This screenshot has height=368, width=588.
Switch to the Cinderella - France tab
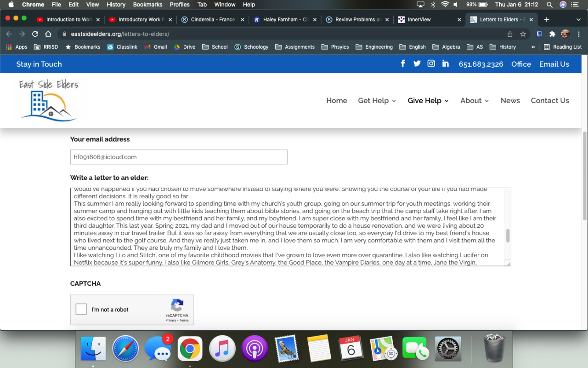213,20
